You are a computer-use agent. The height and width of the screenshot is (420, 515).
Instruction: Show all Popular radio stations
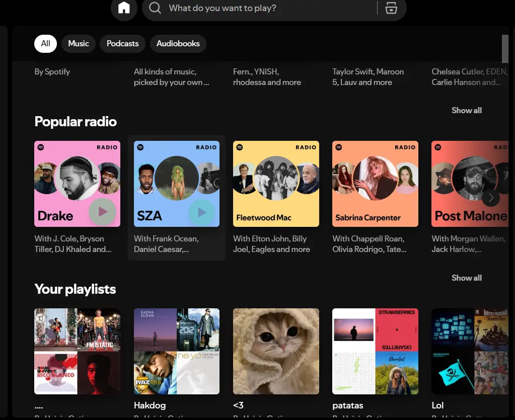click(x=466, y=111)
